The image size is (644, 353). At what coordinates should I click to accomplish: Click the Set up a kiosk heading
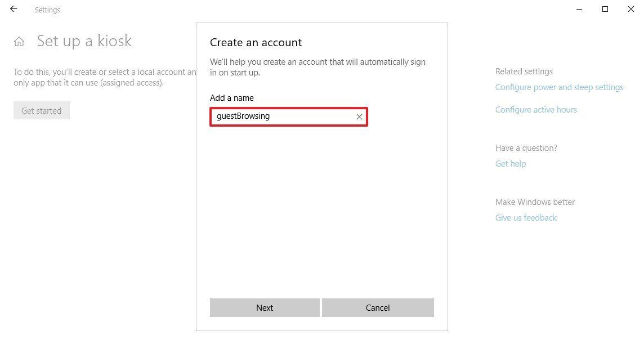point(84,41)
